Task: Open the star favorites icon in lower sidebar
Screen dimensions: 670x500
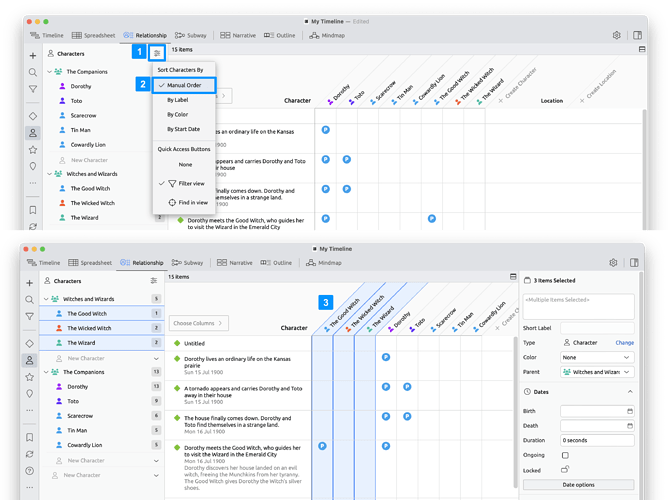Action: coord(33,376)
